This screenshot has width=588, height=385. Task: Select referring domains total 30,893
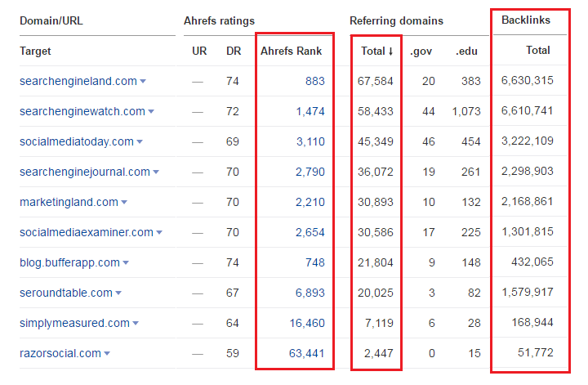[376, 202]
